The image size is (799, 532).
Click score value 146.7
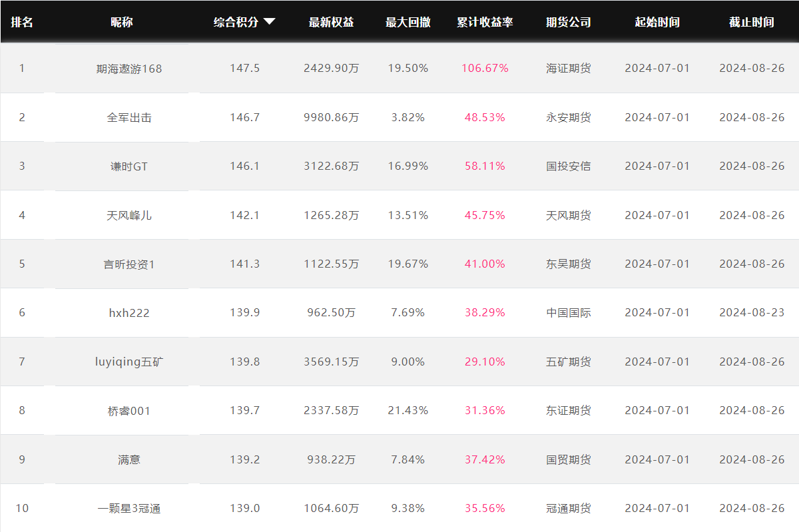[245, 117]
